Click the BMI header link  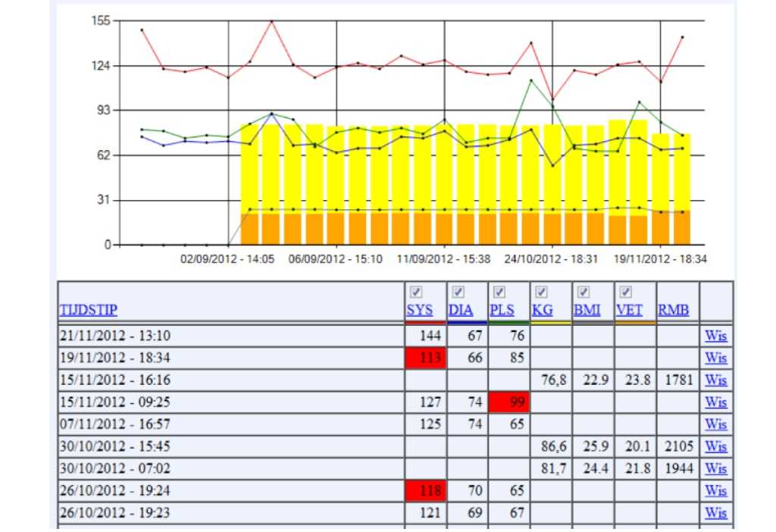[x=587, y=310]
